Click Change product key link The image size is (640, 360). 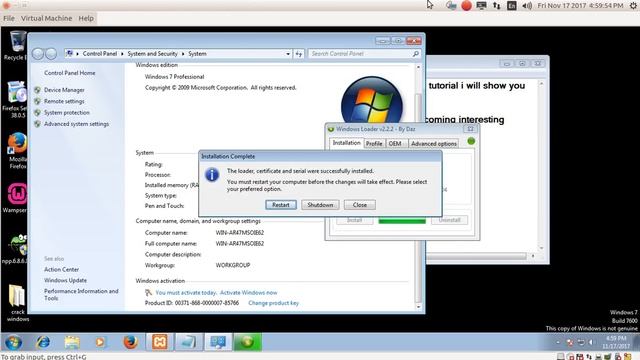(273, 303)
